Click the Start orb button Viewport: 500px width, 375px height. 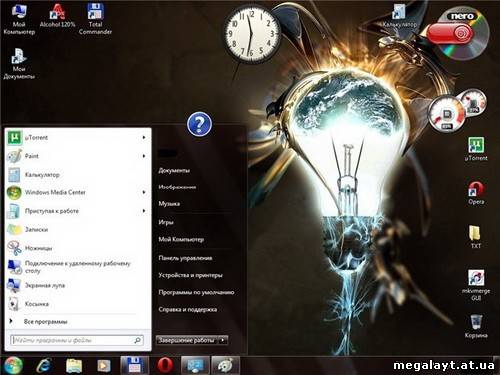13,365
